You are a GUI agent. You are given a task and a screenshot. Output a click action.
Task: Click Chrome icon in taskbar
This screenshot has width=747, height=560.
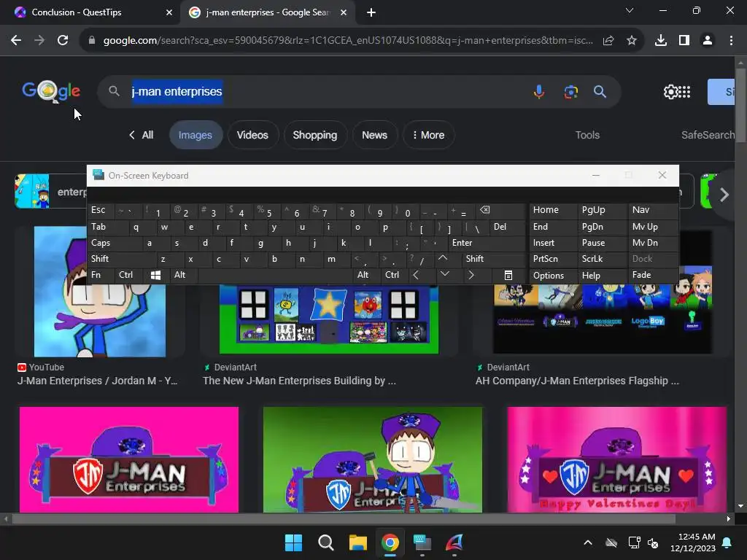coord(390,542)
